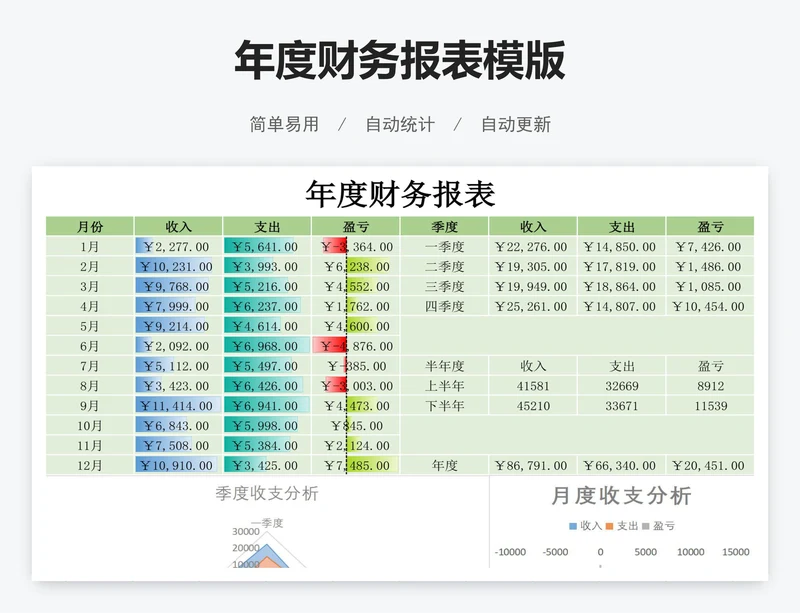Click the 支出 legend entry in monthly chart

pyautogui.click(x=622, y=526)
